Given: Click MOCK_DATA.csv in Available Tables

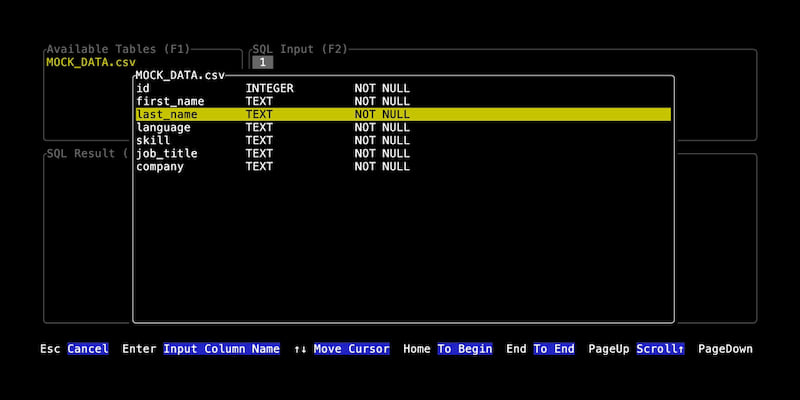Looking at the screenshot, I should coord(91,62).
